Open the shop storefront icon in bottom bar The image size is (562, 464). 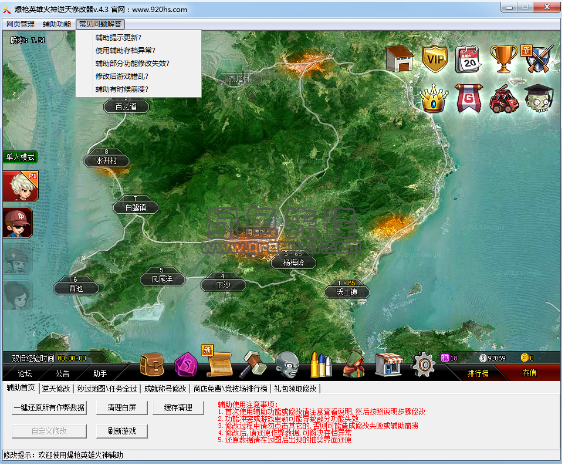point(389,364)
